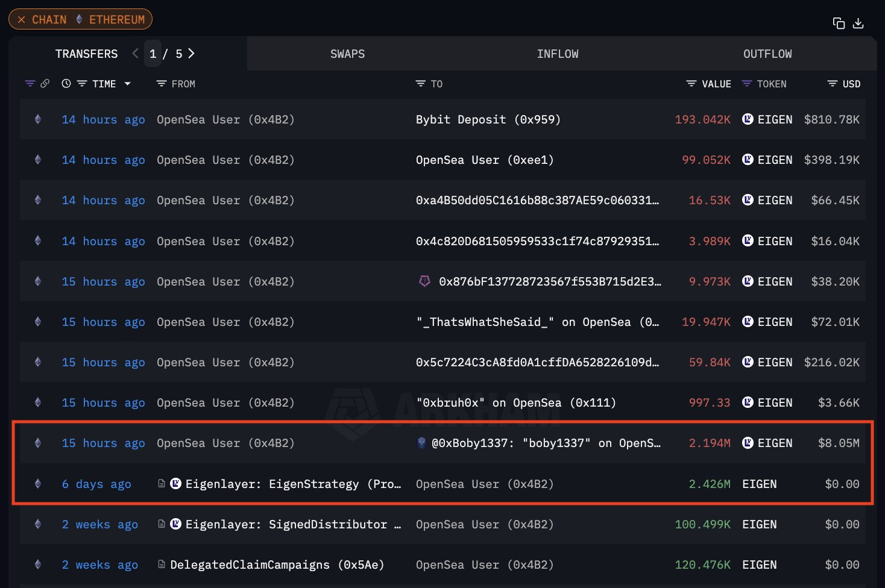Click Ethereum icon on Bybit Deposit row

[38, 119]
